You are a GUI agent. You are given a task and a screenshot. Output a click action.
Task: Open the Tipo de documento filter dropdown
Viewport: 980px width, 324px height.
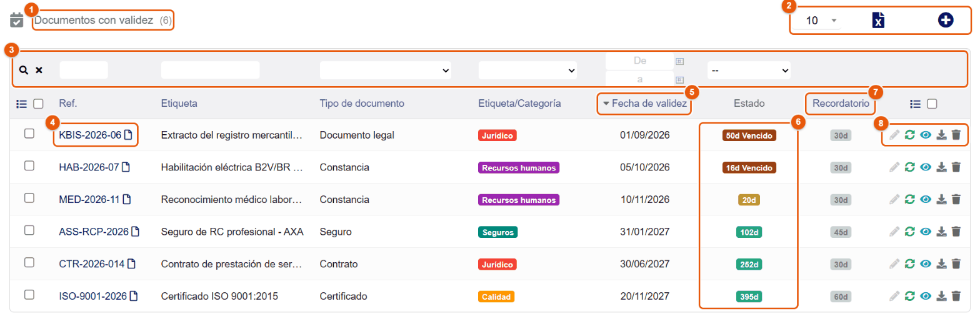385,71
